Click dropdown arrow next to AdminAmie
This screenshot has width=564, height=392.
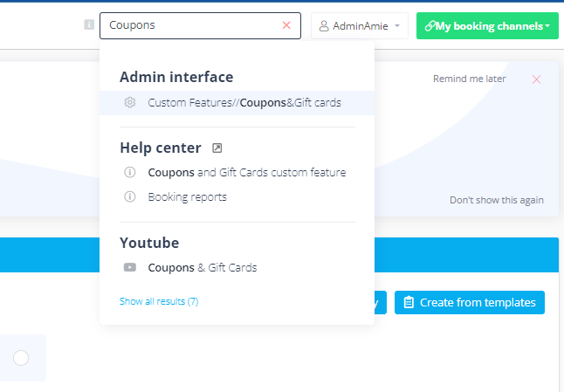click(397, 26)
